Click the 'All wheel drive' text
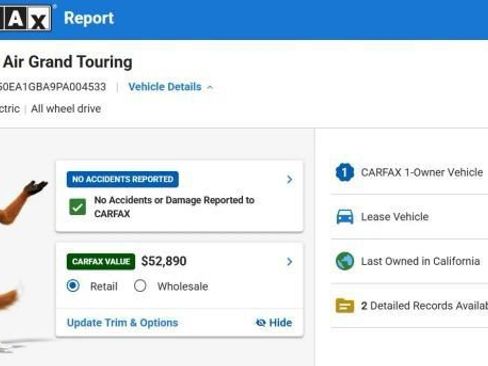Viewport: 488px width, 366px height. click(66, 109)
